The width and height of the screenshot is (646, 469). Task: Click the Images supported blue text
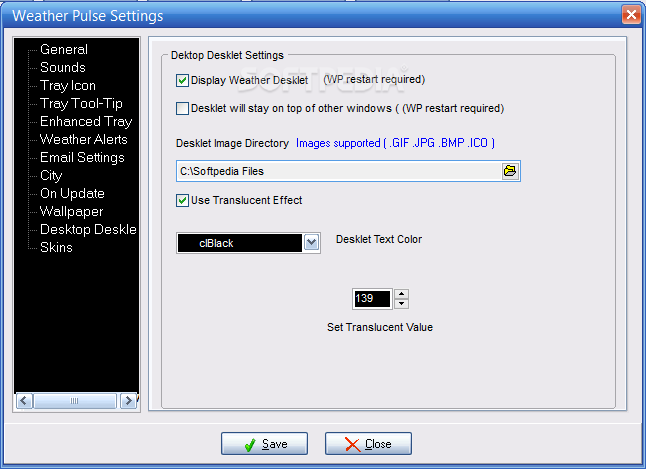tap(395, 143)
